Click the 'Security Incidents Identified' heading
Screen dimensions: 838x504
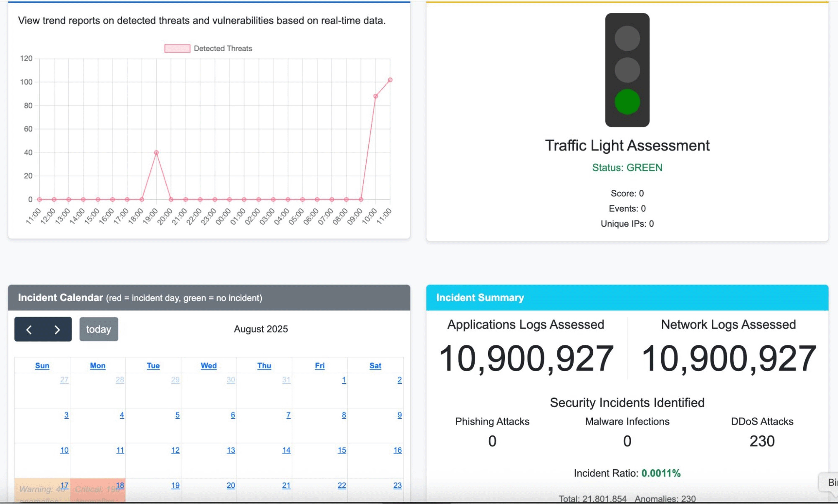coord(627,403)
